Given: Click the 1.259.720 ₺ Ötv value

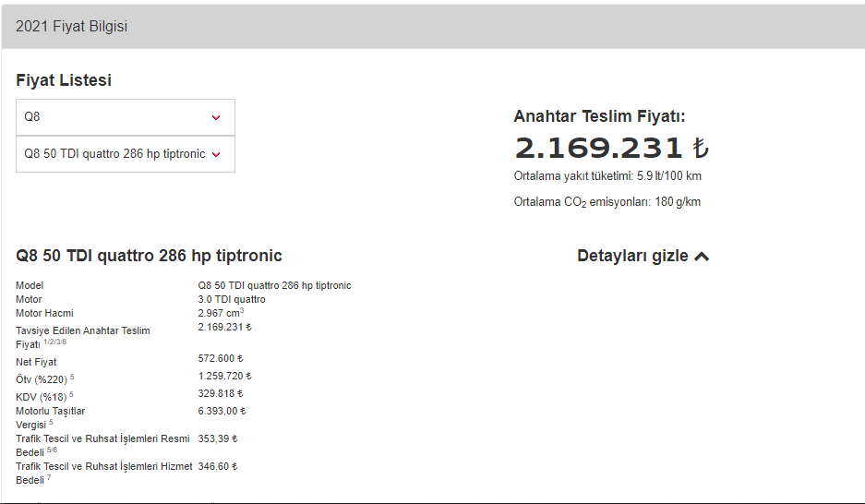Looking at the screenshot, I should (x=224, y=376).
